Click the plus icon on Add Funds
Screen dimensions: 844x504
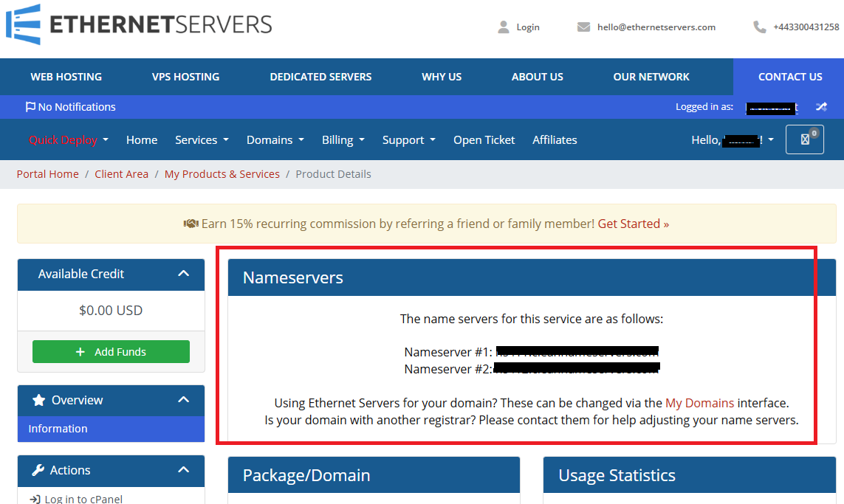(x=80, y=352)
